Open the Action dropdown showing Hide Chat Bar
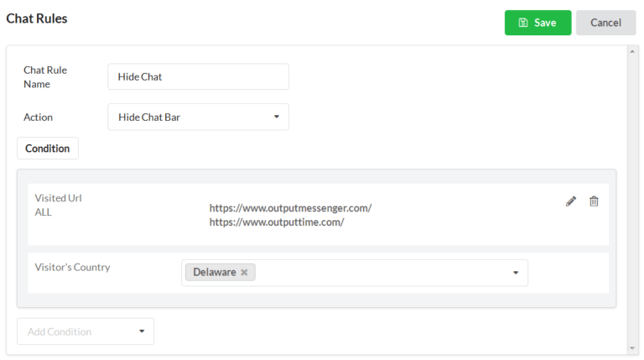This screenshot has height=360, width=644. click(x=199, y=117)
